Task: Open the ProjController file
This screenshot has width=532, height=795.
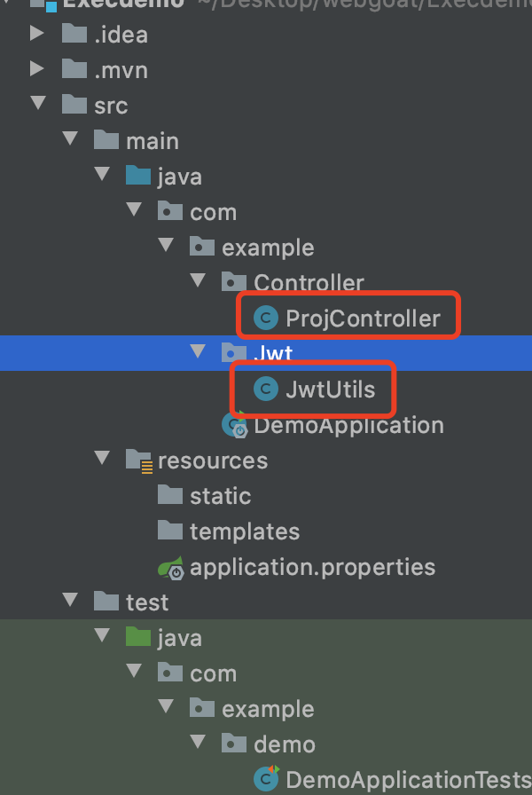Action: coord(362,319)
